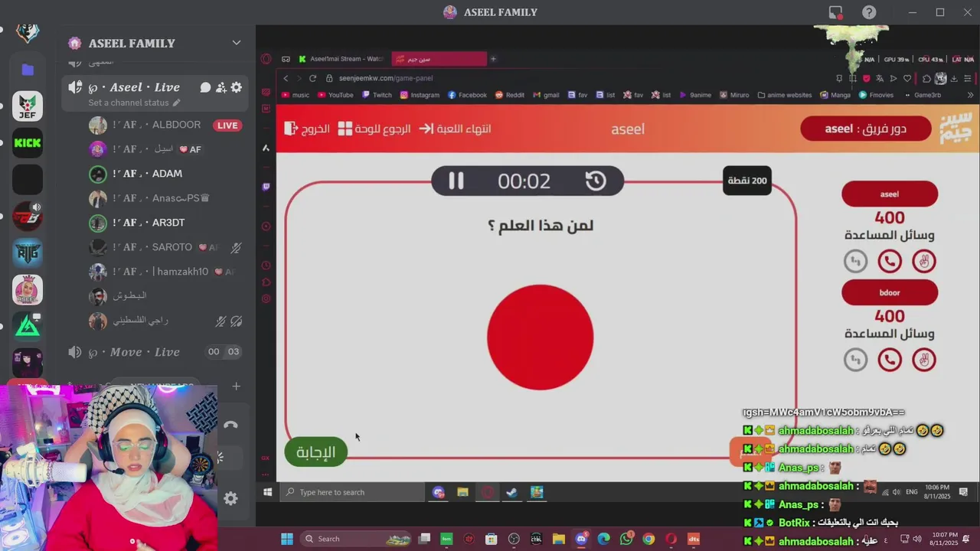Viewport: 980px width, 551px height.
Task: Use bdoor team's swap lifeline icon
Action: pyautogui.click(x=855, y=360)
